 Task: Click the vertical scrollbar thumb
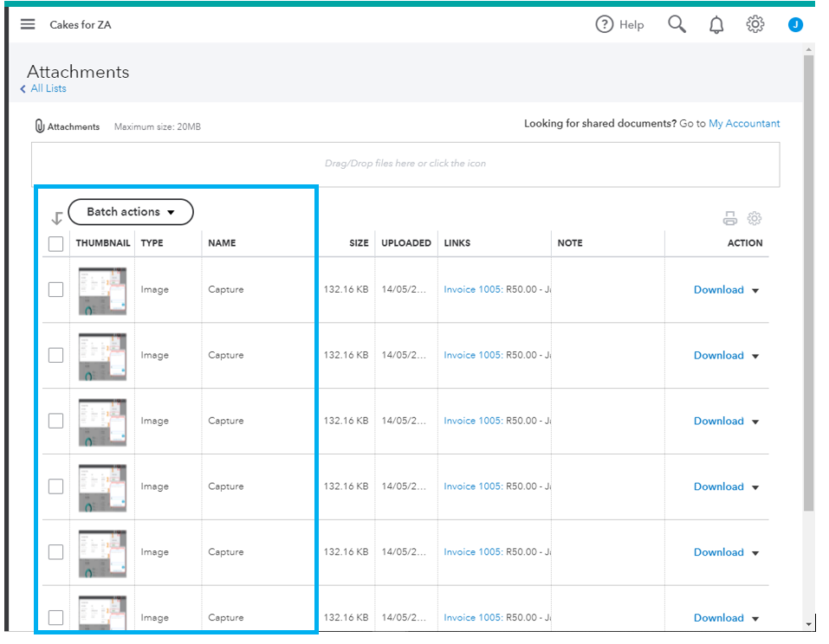point(808,283)
